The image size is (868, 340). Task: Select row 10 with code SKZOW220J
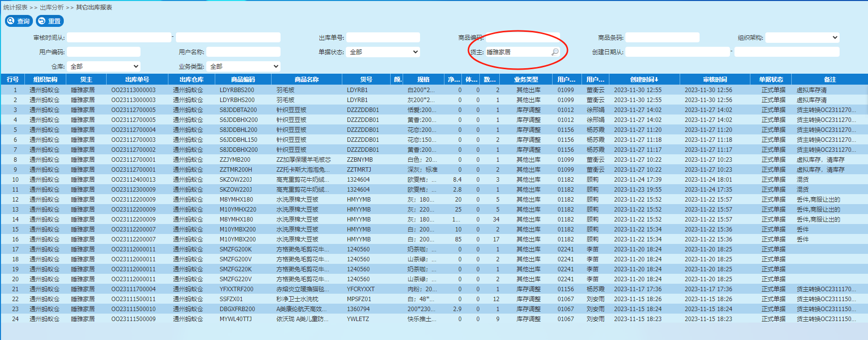coord(236,179)
